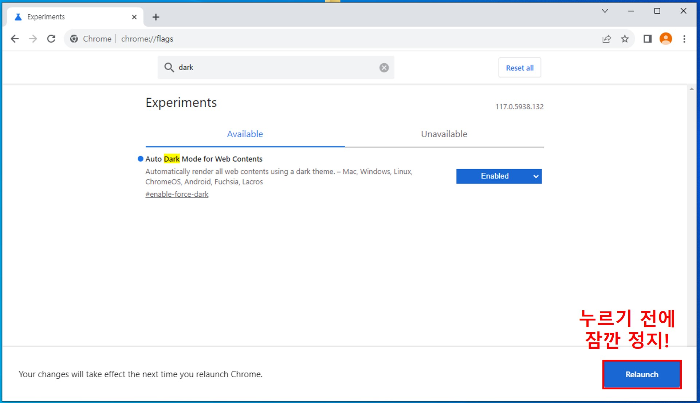Click the Chrome site info icon in address bar
This screenshot has height=403, width=700.
pyautogui.click(x=74, y=39)
